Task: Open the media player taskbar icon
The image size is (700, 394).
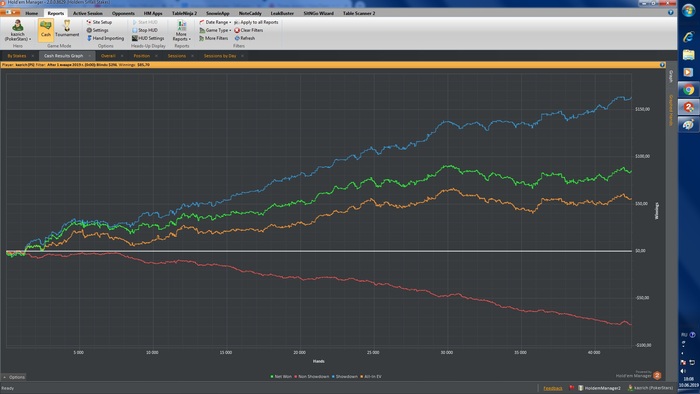Action: tap(688, 72)
